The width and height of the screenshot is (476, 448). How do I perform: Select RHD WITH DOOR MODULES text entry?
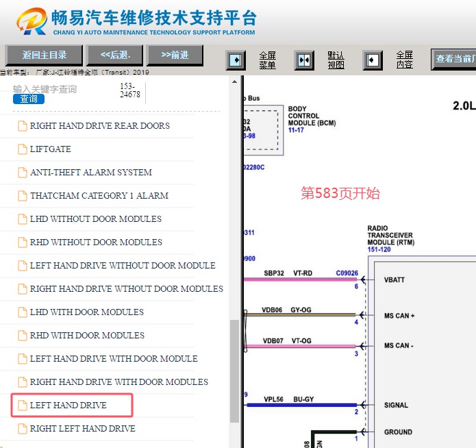pyautogui.click(x=87, y=336)
